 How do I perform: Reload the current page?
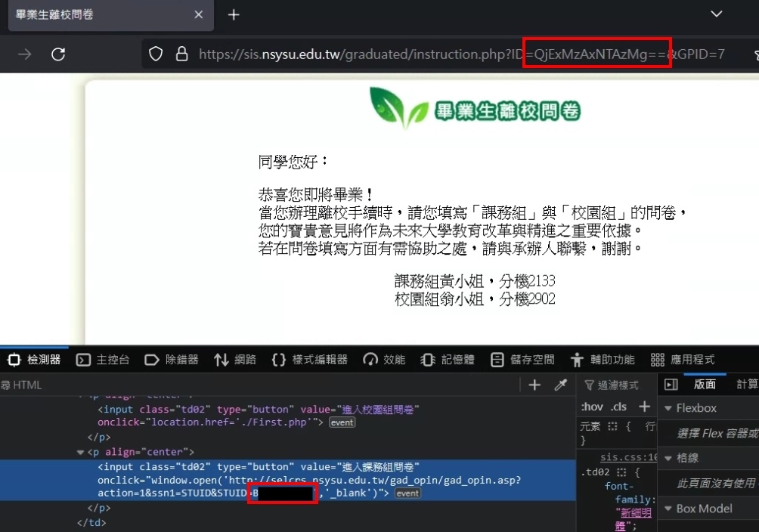58,54
